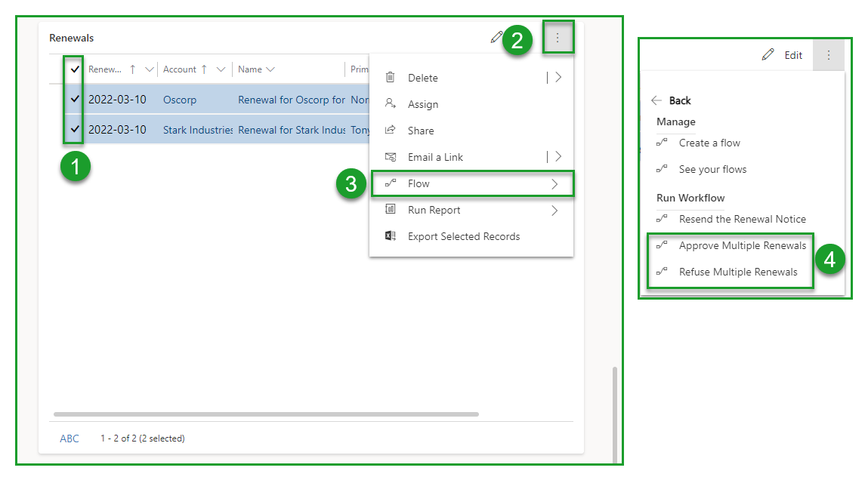868x480 pixels.
Task: Click the Run Report icon
Action: (x=391, y=210)
